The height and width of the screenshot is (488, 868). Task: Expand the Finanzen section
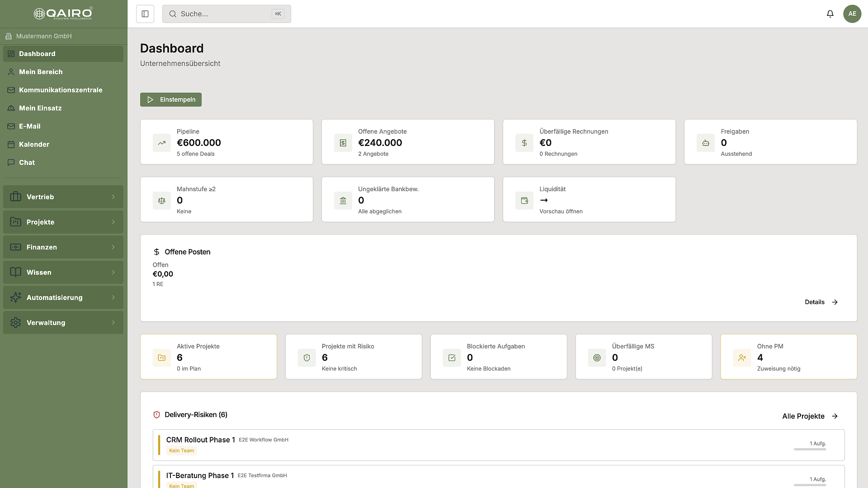point(63,247)
